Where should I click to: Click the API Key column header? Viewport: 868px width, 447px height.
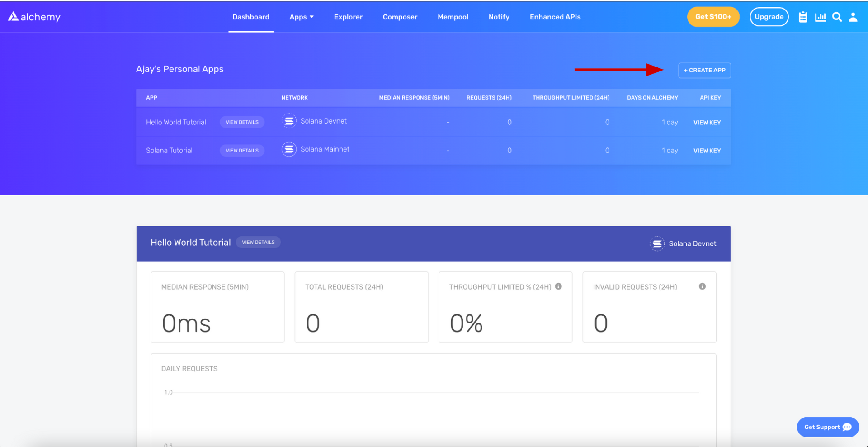pos(710,98)
